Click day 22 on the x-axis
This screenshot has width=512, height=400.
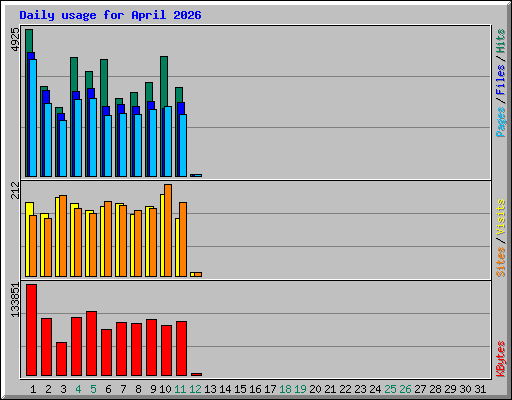345,389
